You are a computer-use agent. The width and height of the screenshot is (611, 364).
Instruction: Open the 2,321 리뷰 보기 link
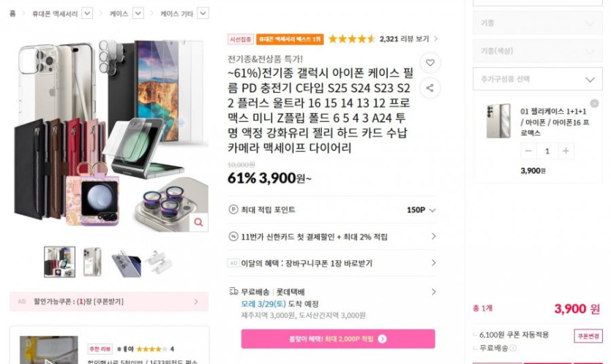tap(408, 39)
